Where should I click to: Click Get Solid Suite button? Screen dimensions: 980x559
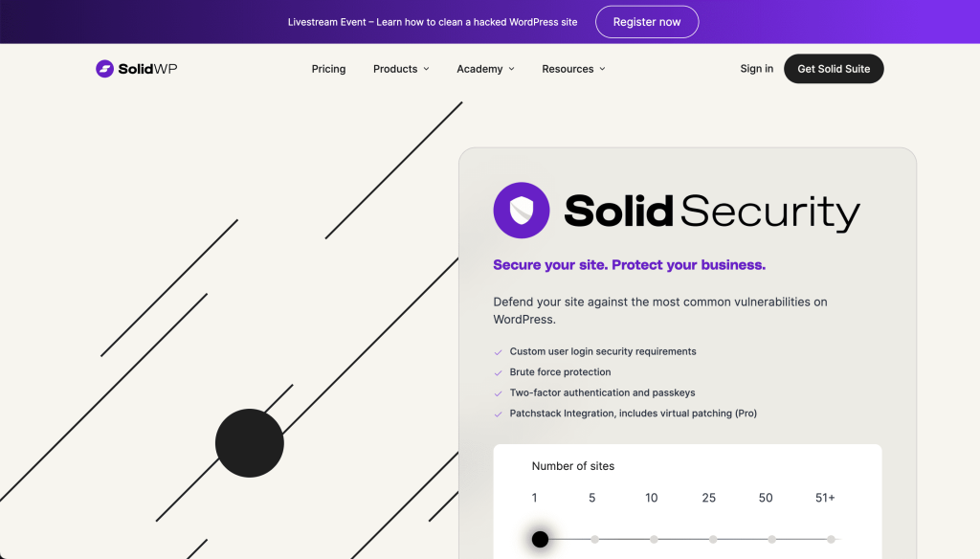pyautogui.click(x=834, y=69)
